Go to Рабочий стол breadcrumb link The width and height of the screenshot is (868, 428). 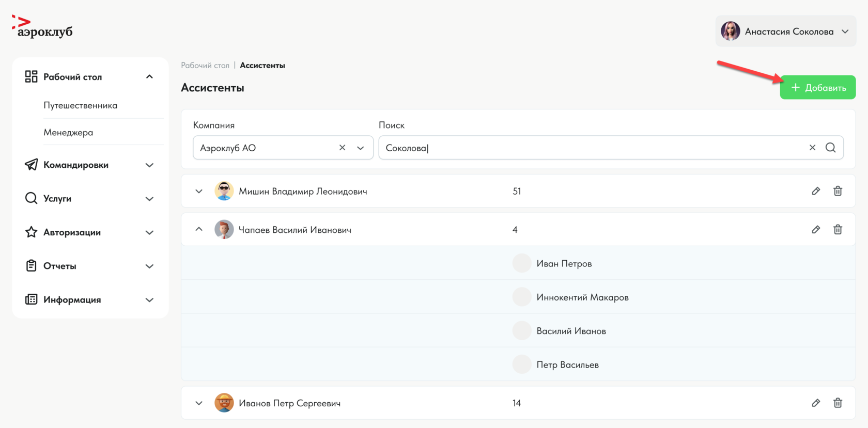tap(205, 66)
